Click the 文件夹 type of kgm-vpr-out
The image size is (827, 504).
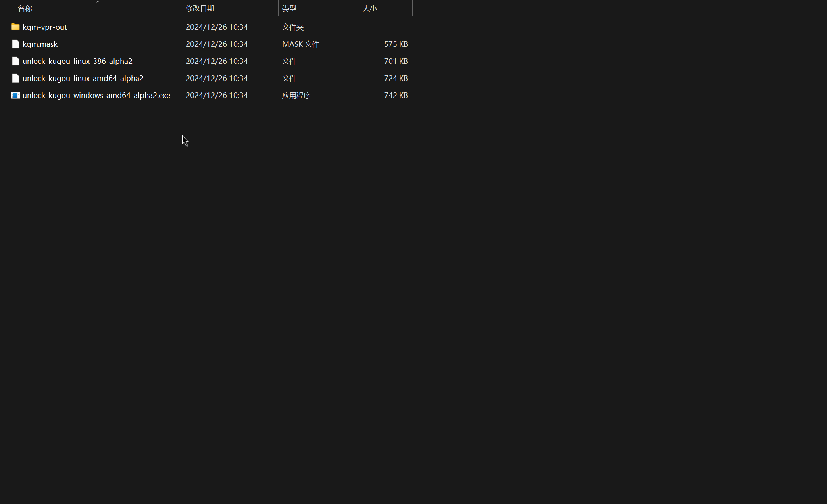pyautogui.click(x=293, y=27)
